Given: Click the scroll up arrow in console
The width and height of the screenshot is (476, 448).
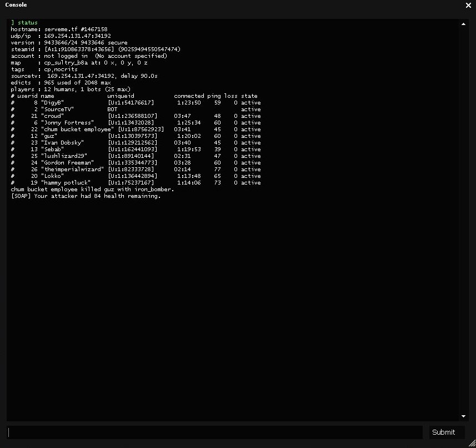Looking at the screenshot, I should tap(463, 24).
